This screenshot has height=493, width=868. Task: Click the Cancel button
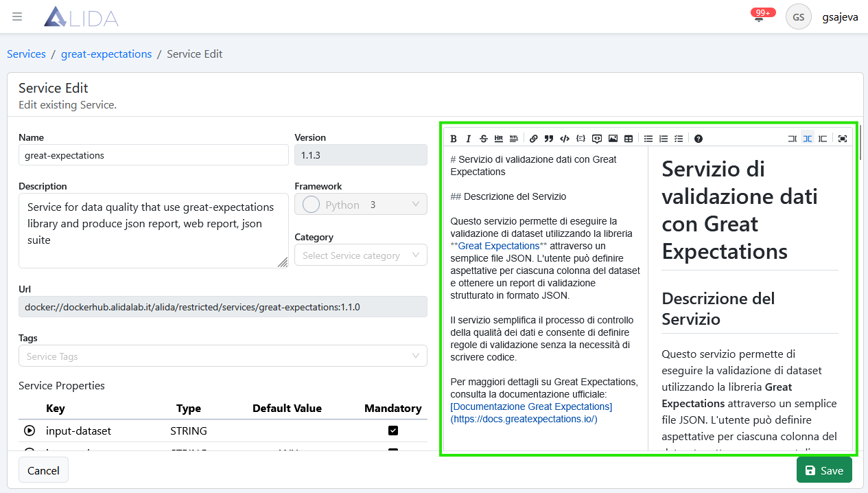(43, 470)
